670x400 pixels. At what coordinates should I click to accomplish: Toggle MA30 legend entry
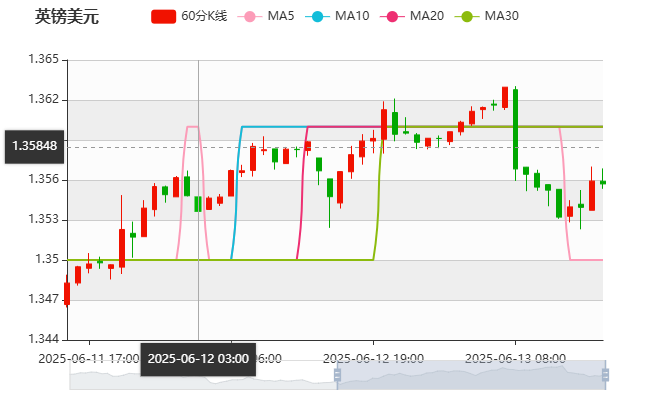coord(501,16)
